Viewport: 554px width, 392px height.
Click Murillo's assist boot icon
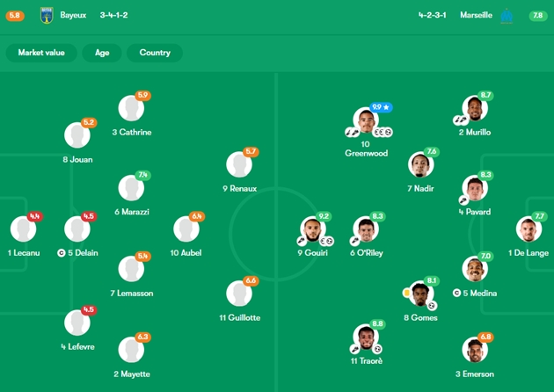[x=460, y=120]
